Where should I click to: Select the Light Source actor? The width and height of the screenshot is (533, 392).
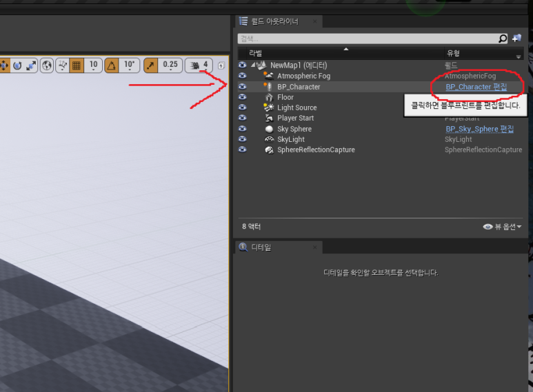(x=296, y=107)
